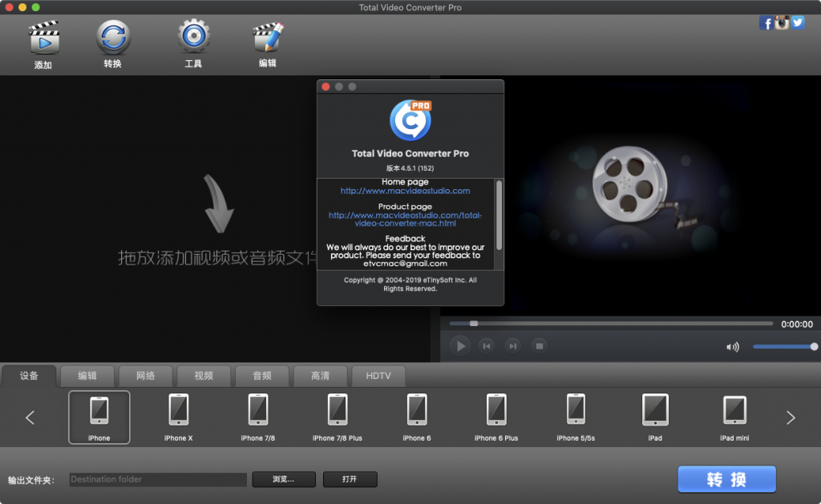Close the About dialog
This screenshot has height=504, width=821.
(x=326, y=87)
